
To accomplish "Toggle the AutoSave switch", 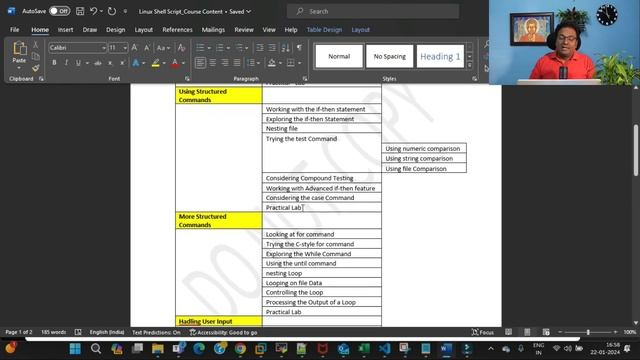I will pos(60,11).
